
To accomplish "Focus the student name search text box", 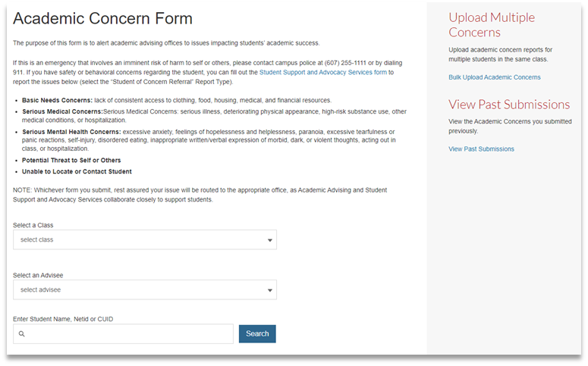I will point(129,334).
